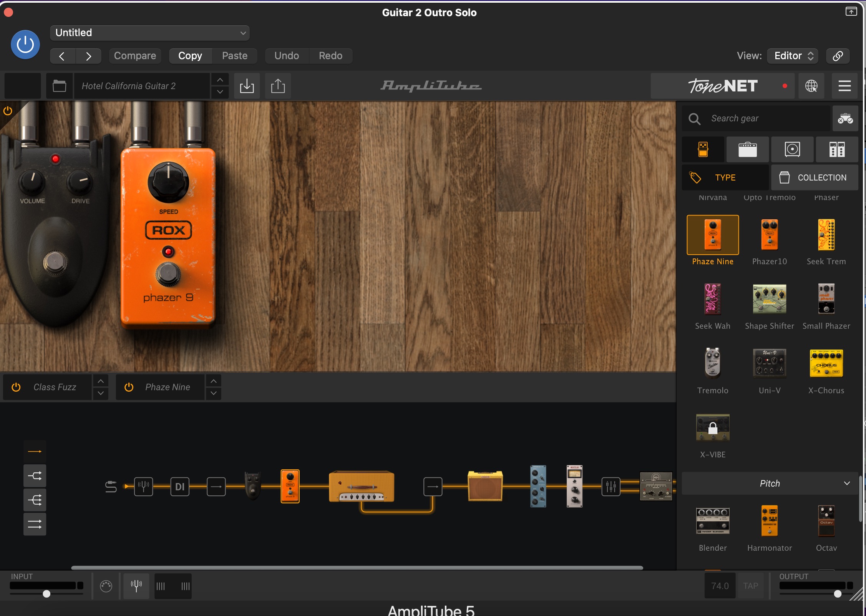Click the Search gear field
This screenshot has height=616, width=866.
(x=756, y=119)
